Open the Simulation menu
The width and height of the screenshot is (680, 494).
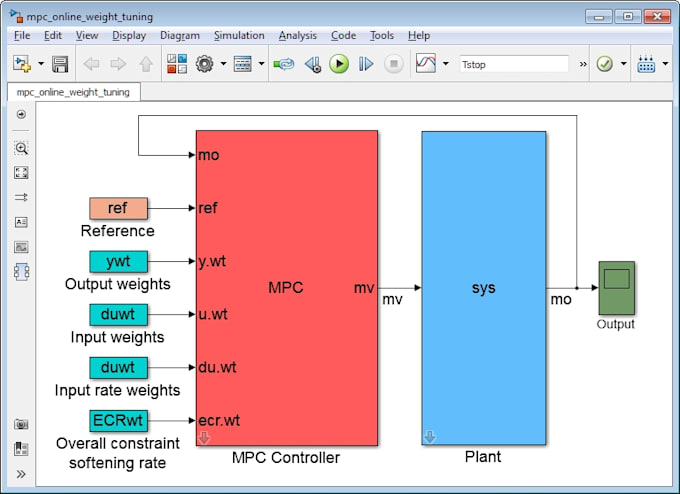click(x=239, y=36)
